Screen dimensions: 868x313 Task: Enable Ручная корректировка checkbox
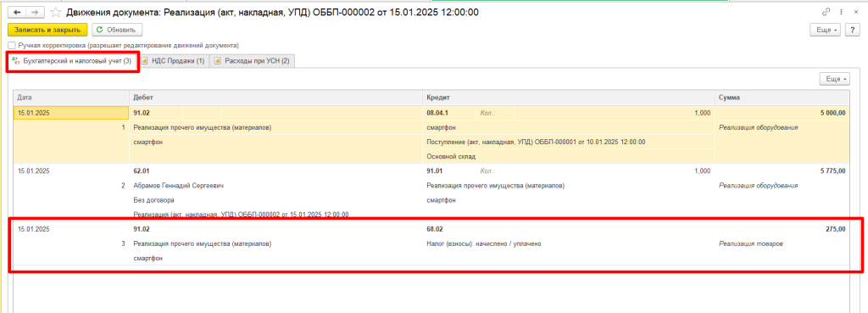12,46
